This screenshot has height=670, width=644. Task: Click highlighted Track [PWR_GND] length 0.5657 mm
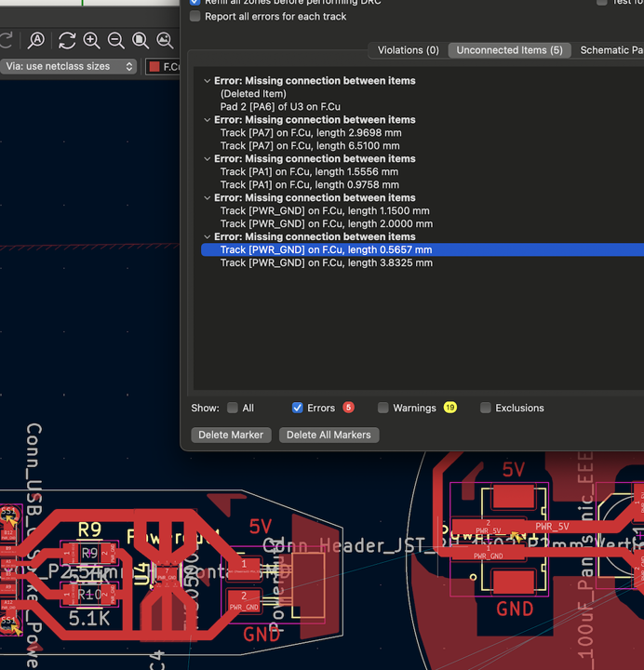tap(423, 249)
